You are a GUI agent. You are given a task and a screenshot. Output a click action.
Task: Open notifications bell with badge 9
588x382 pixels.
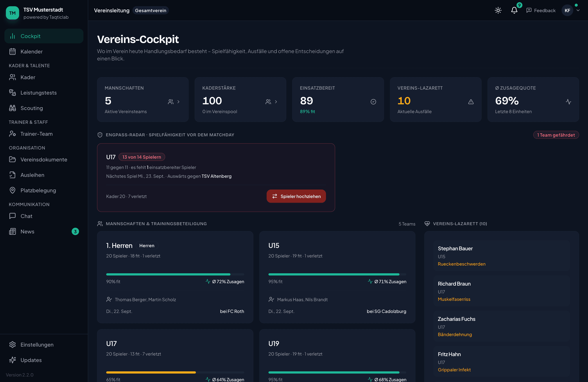pos(514,10)
